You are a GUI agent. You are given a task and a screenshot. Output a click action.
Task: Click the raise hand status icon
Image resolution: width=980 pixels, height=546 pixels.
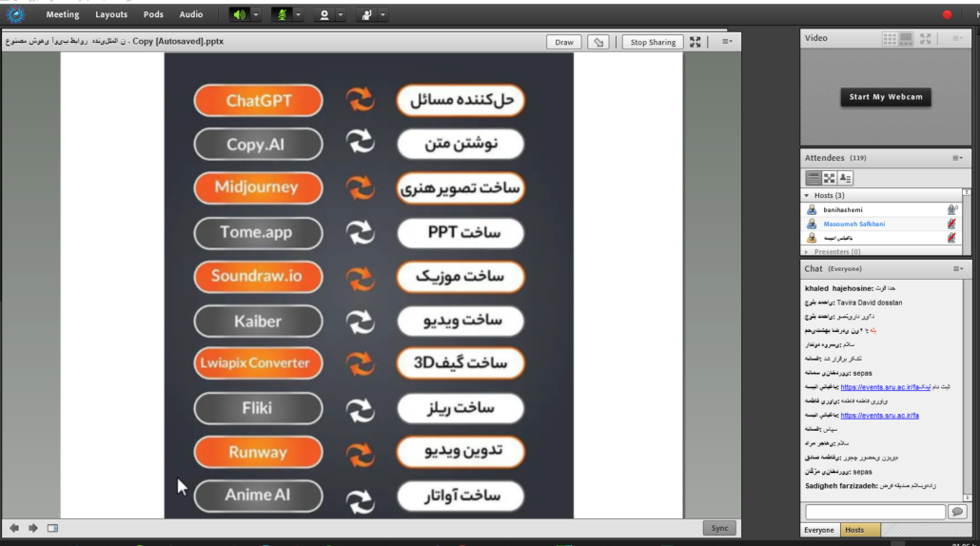(x=367, y=14)
